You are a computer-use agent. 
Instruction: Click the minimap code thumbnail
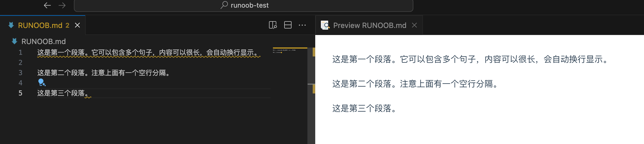[284, 51]
